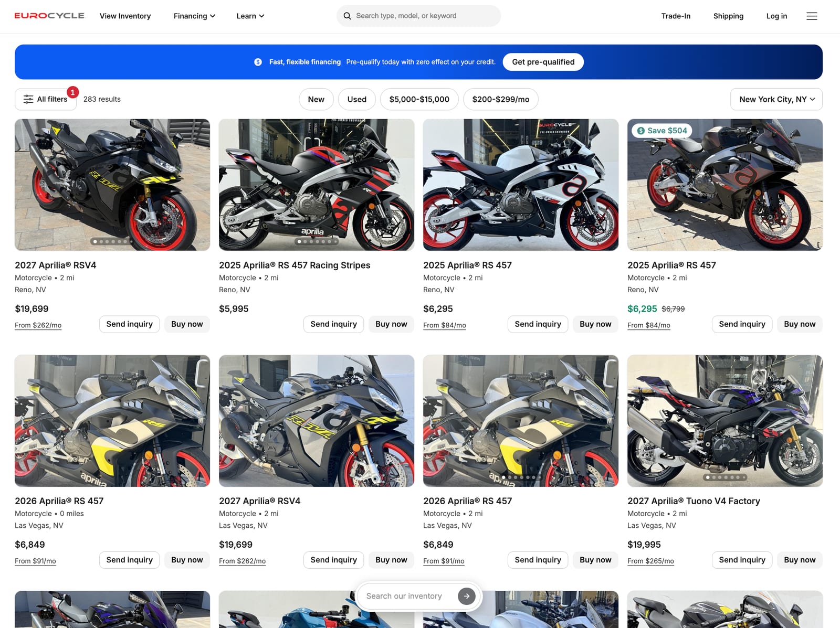Open the All filters panel

[46, 99]
